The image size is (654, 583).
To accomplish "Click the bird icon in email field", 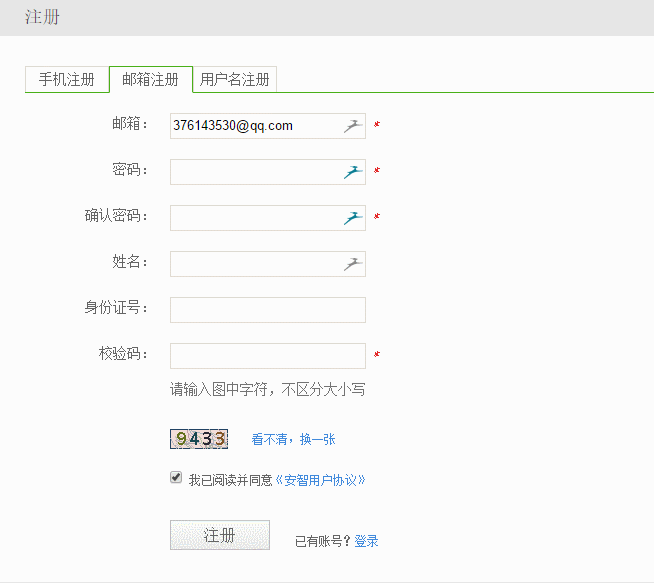I will coord(352,126).
